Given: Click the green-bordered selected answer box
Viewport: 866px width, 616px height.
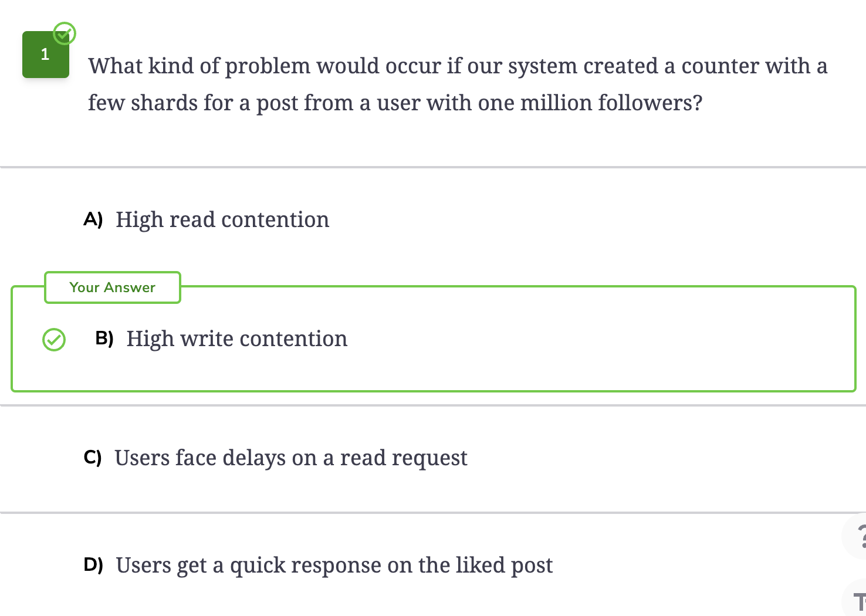Looking at the screenshot, I should pos(434,339).
